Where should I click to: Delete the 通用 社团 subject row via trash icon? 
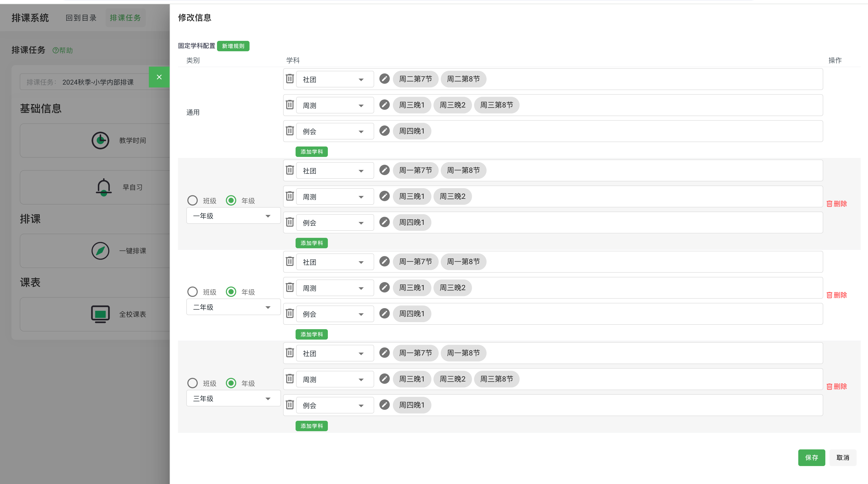point(290,79)
